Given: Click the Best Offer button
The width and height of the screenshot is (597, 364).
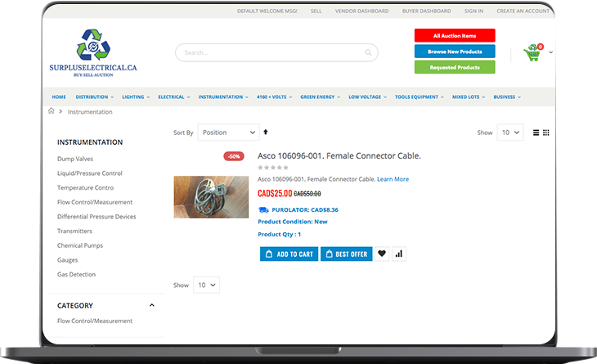Looking at the screenshot, I should coord(347,254).
